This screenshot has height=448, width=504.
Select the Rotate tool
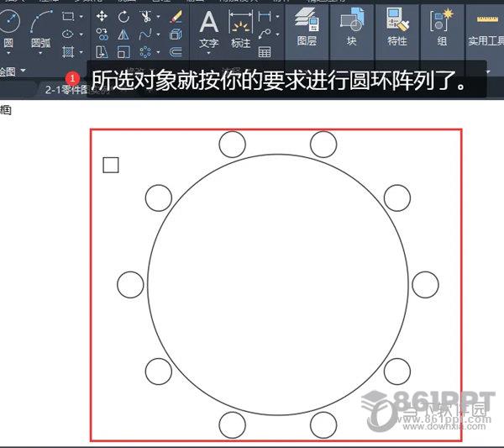[x=123, y=17]
